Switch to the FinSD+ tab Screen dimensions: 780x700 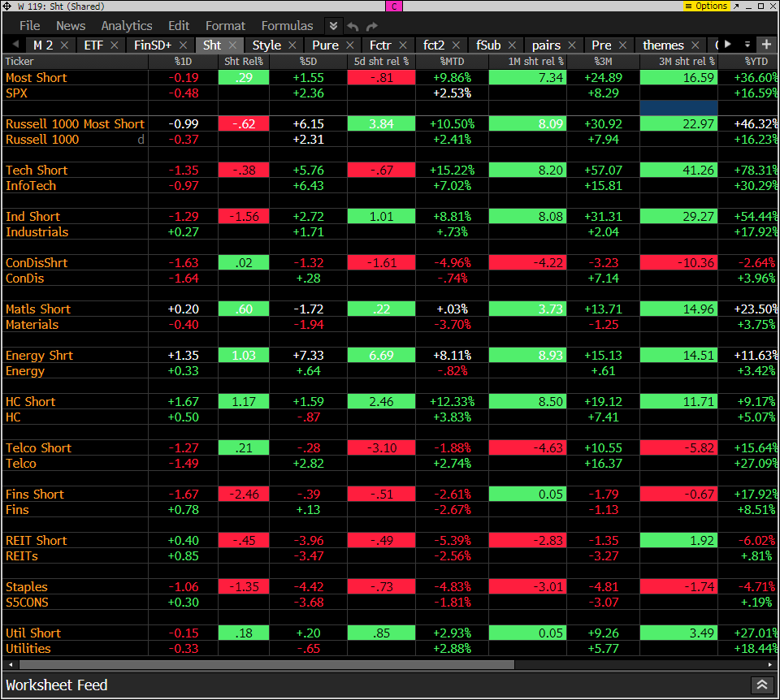coord(153,45)
